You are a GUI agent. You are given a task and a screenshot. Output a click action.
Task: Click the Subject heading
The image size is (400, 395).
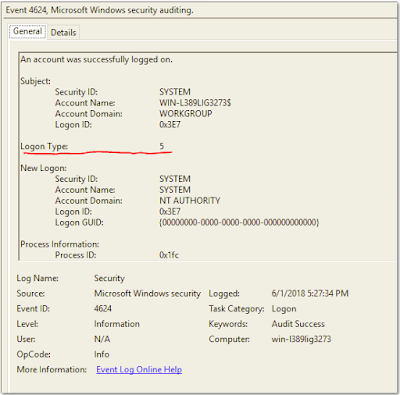coord(35,81)
